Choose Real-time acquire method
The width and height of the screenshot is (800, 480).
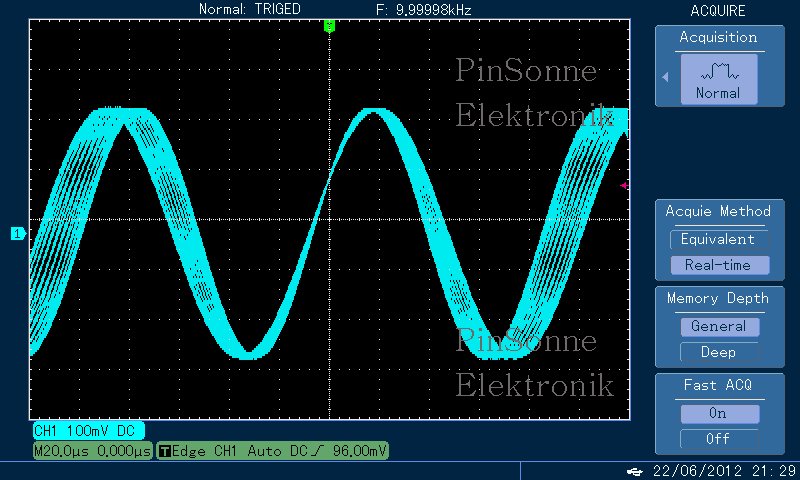[719, 265]
